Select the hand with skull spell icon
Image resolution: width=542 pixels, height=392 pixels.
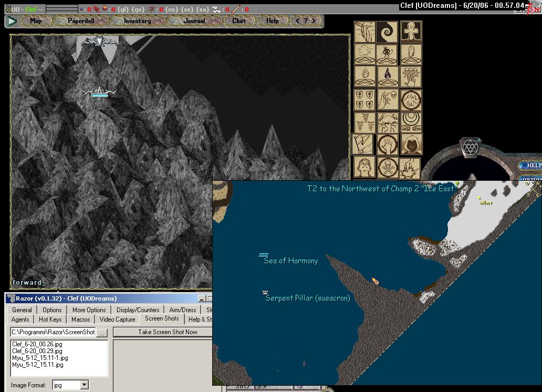pos(387,100)
